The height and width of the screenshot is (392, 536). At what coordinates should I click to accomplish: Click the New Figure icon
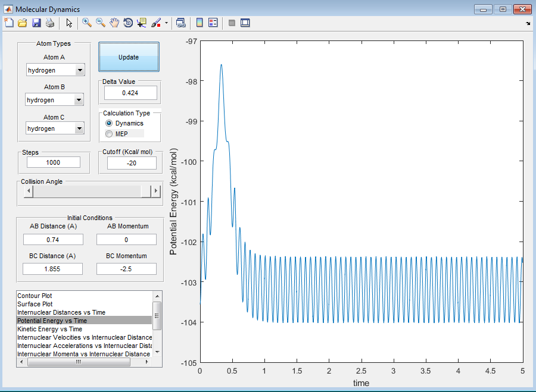point(8,23)
